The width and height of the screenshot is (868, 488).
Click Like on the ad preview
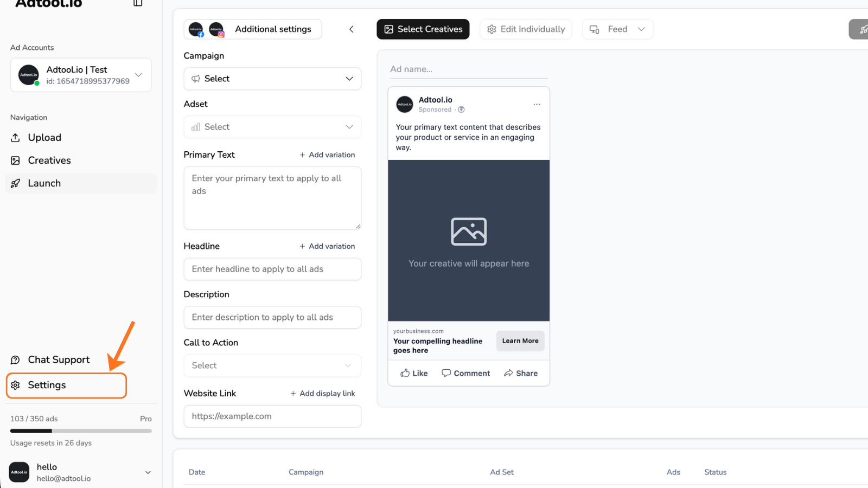coord(414,373)
